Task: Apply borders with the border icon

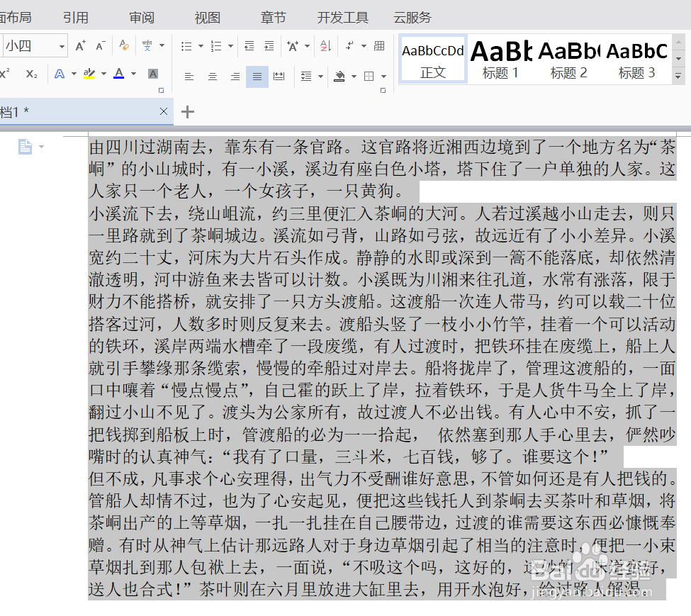Action: pyautogui.click(x=369, y=77)
